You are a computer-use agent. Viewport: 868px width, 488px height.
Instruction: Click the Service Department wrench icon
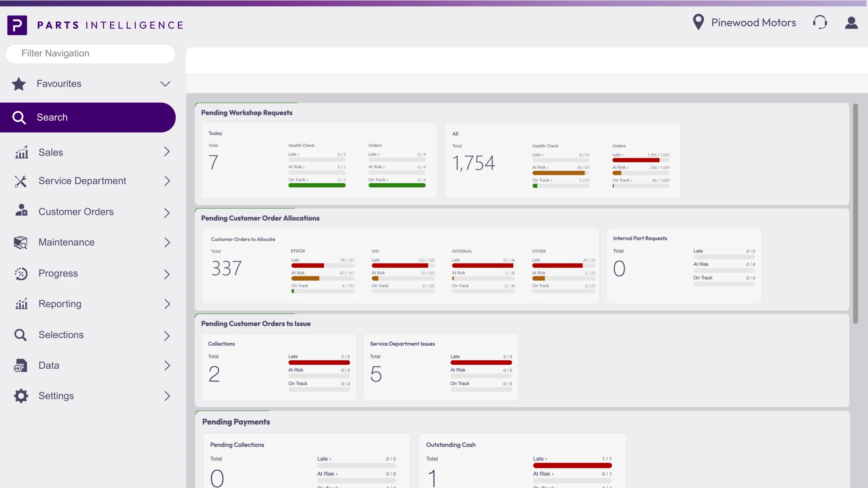(x=21, y=181)
